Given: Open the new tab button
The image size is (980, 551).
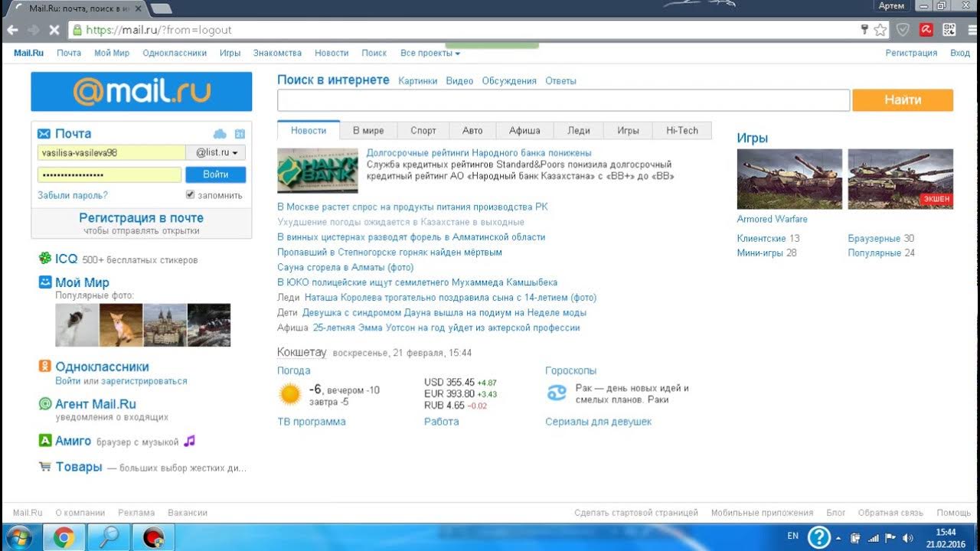Looking at the screenshot, I should (x=161, y=8).
